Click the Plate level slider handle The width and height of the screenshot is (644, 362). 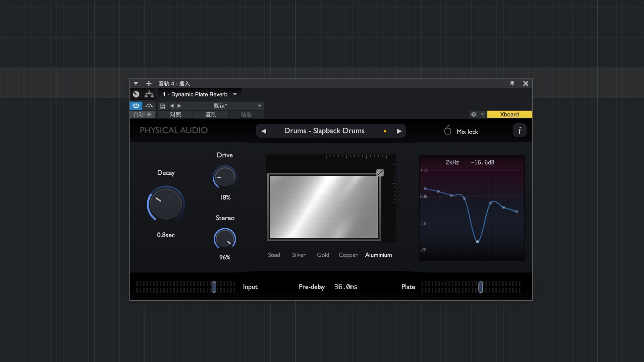pyautogui.click(x=481, y=287)
